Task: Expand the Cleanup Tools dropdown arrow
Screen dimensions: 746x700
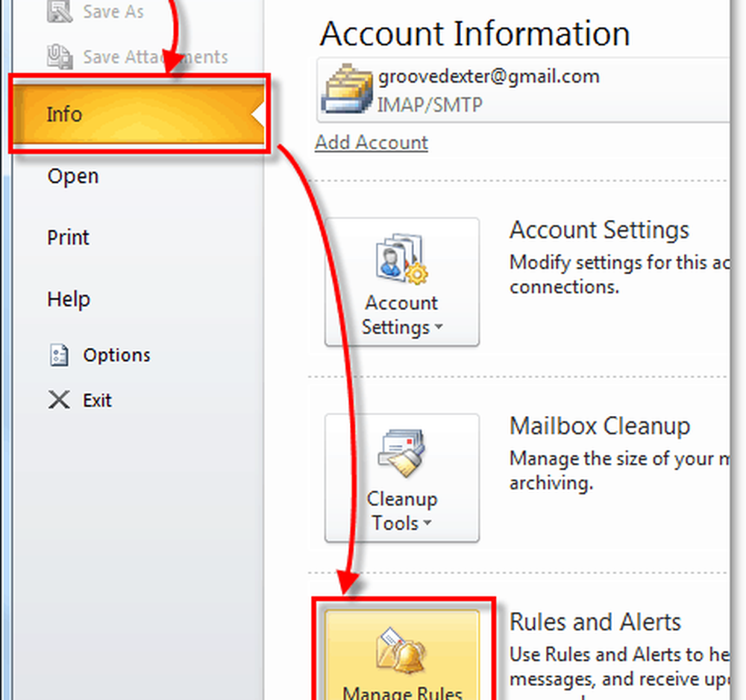Action: click(427, 523)
